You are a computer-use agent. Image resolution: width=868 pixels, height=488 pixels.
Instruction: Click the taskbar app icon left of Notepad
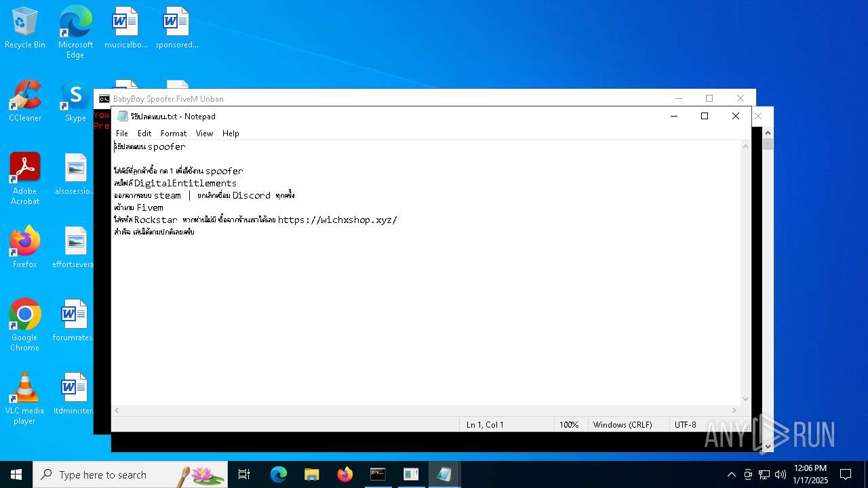[411, 474]
